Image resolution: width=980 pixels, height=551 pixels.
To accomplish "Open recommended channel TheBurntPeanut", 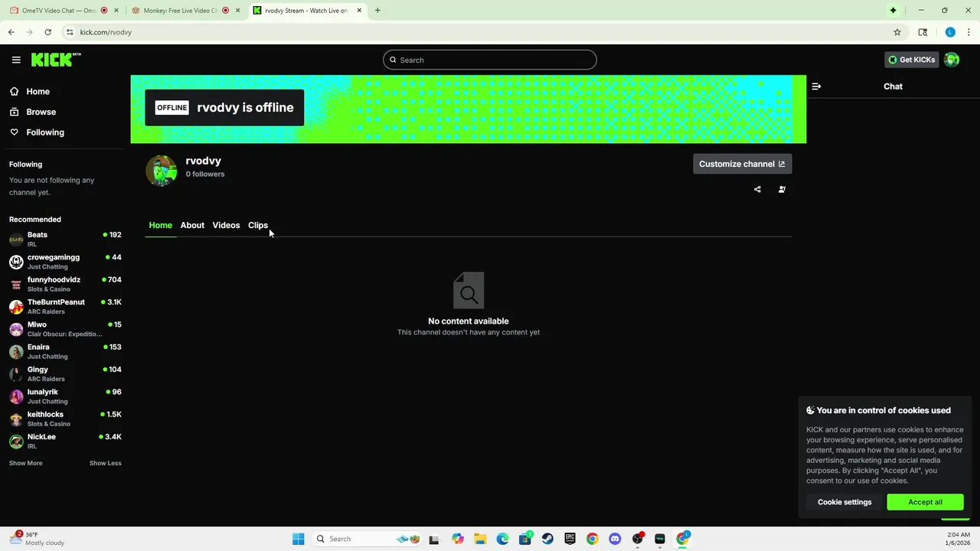I will pyautogui.click(x=65, y=306).
